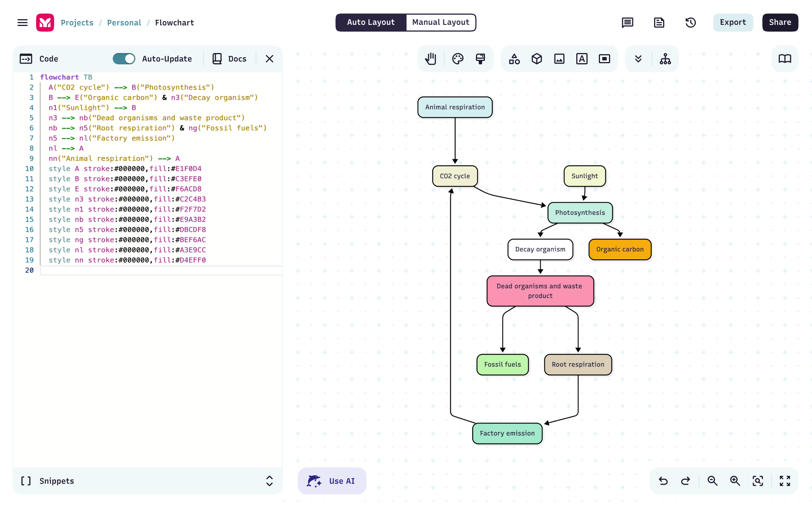Select the paint/format brush tool

pyautogui.click(x=481, y=59)
